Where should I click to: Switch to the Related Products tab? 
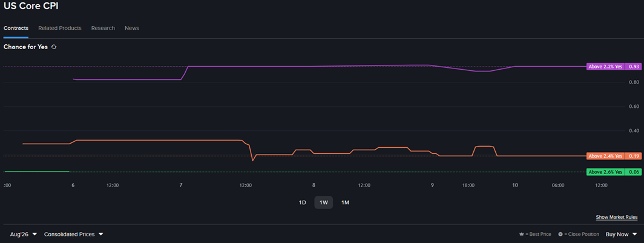coord(60,28)
